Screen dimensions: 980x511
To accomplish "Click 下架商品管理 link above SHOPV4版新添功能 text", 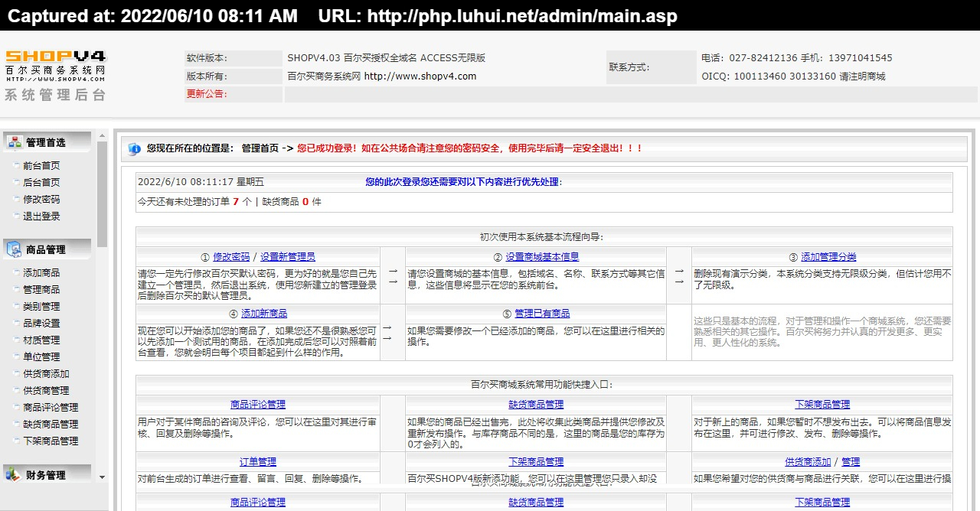I will (536, 461).
